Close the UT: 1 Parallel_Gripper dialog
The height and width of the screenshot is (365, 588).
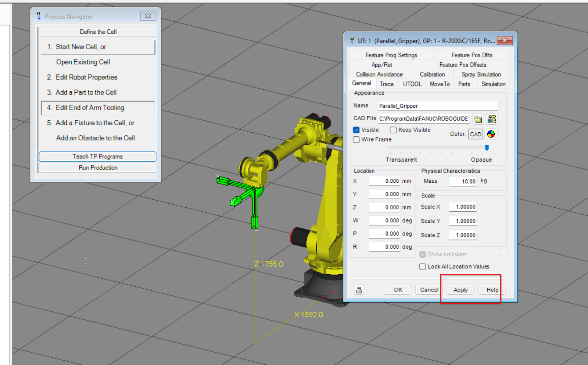click(505, 40)
